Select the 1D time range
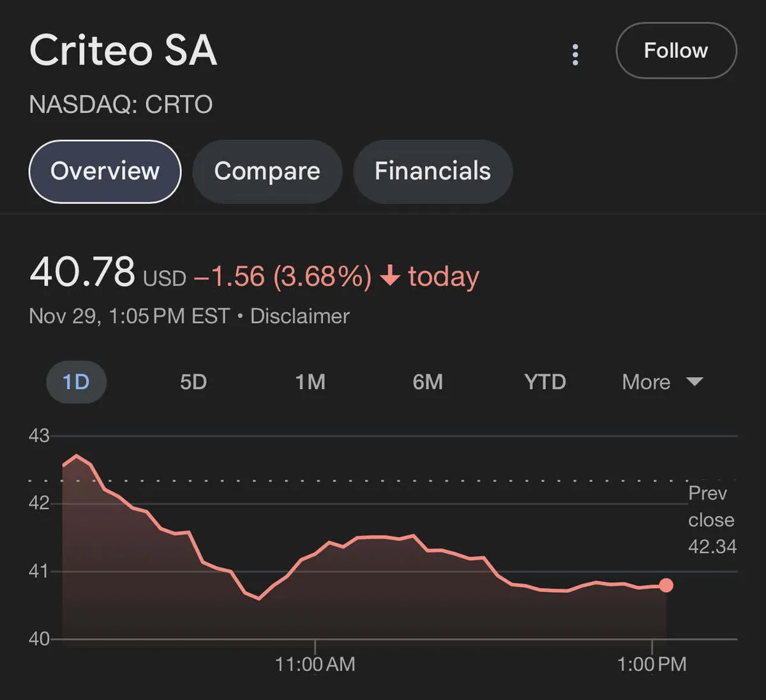 click(x=76, y=382)
